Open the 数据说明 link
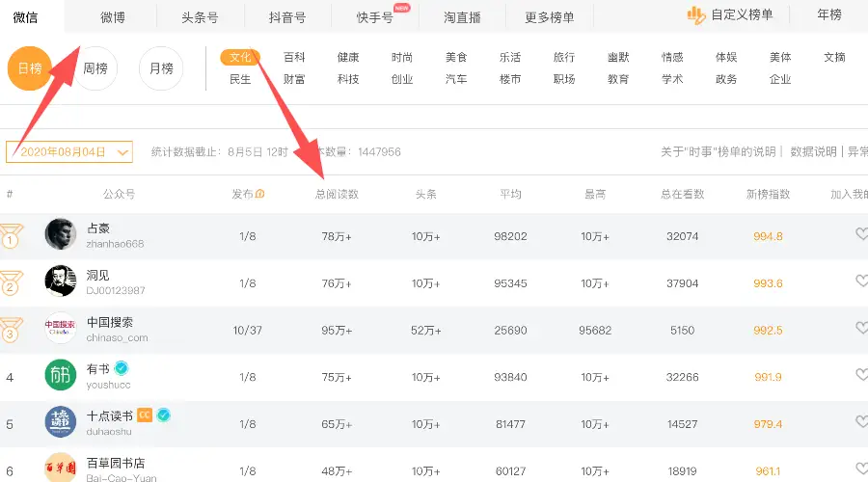The image size is (868, 482). coord(813,151)
